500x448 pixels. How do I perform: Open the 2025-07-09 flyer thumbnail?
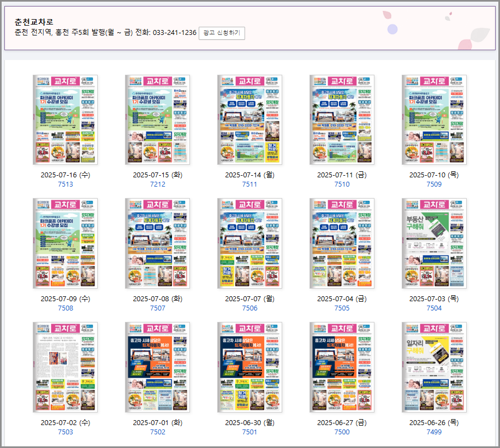(66, 244)
